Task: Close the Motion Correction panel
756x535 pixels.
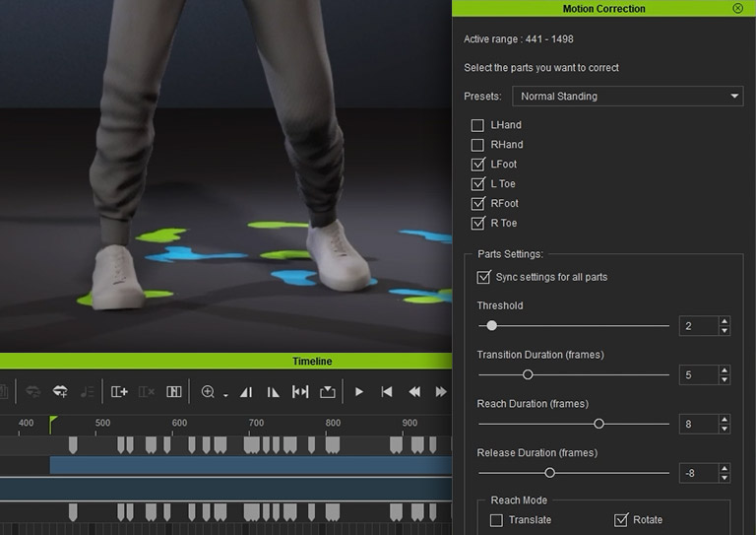Action: tap(738, 8)
